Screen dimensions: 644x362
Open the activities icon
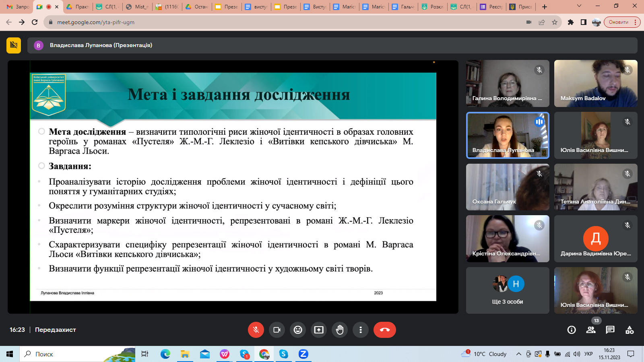pyautogui.click(x=630, y=330)
